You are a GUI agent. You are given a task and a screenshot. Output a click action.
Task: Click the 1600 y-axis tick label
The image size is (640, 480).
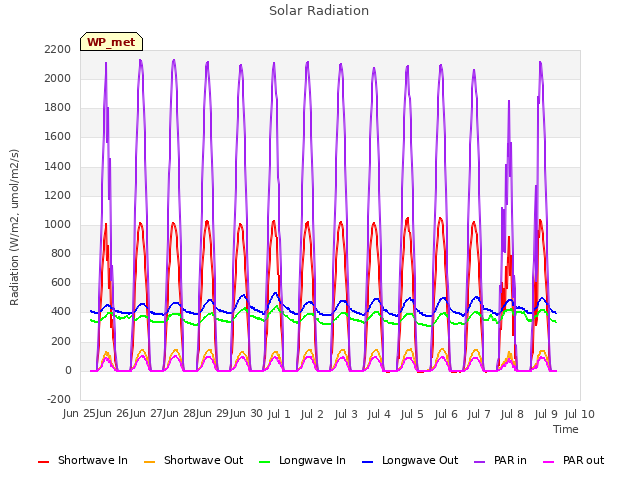coord(58,137)
